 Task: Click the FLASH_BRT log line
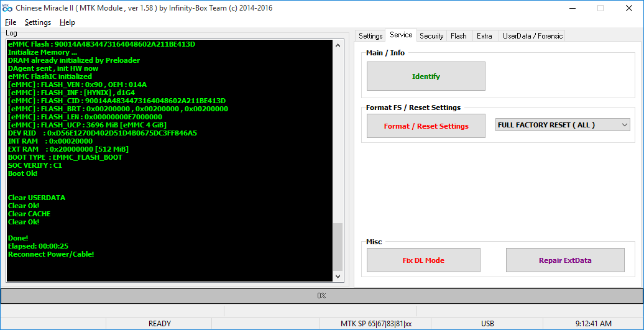[118, 109]
